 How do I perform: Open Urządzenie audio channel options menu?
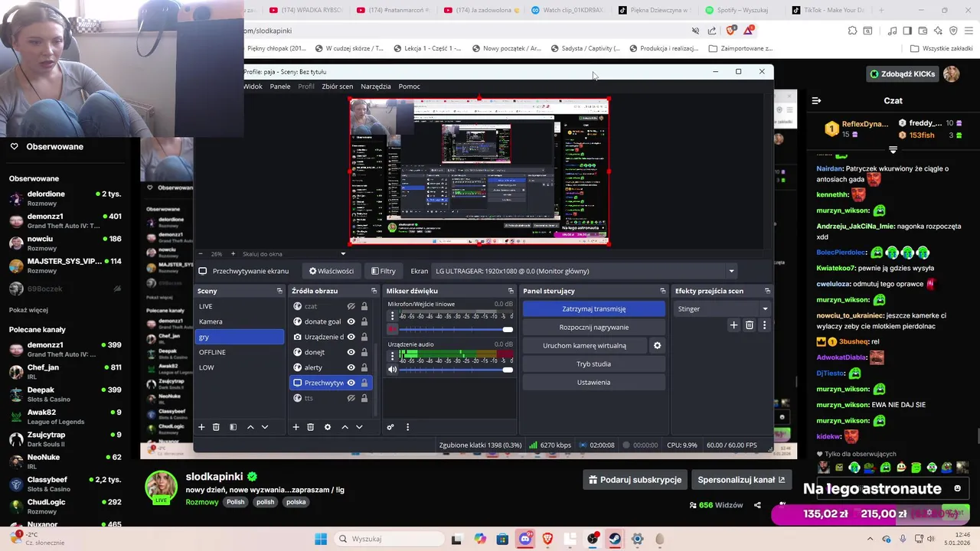coord(393,356)
